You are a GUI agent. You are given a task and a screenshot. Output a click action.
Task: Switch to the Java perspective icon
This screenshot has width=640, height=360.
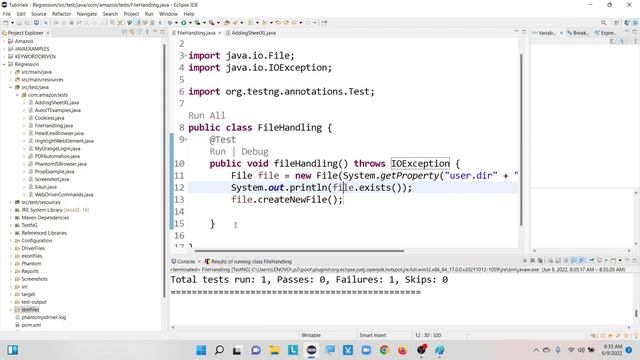pos(627,23)
